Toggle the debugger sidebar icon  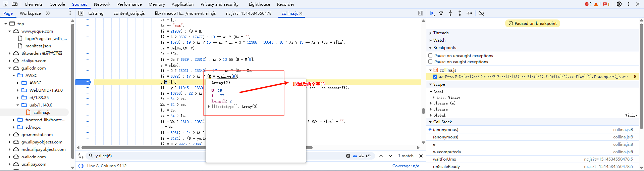[x=421, y=13]
